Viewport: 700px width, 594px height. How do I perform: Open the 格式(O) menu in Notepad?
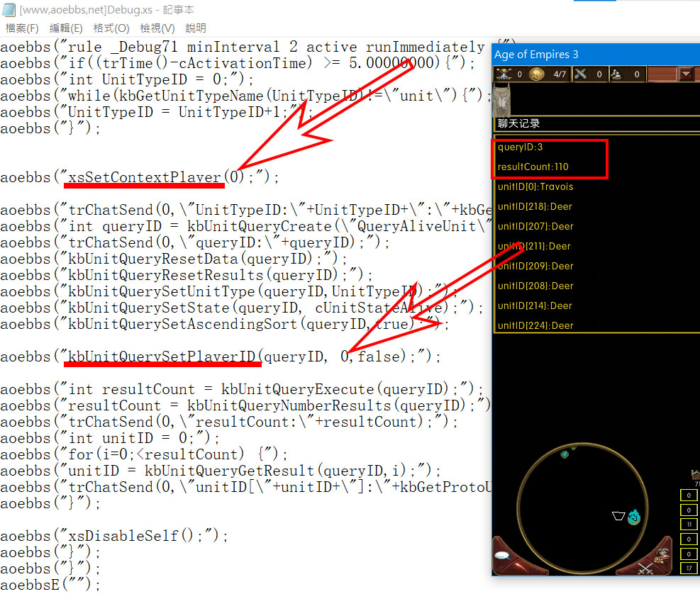111,28
